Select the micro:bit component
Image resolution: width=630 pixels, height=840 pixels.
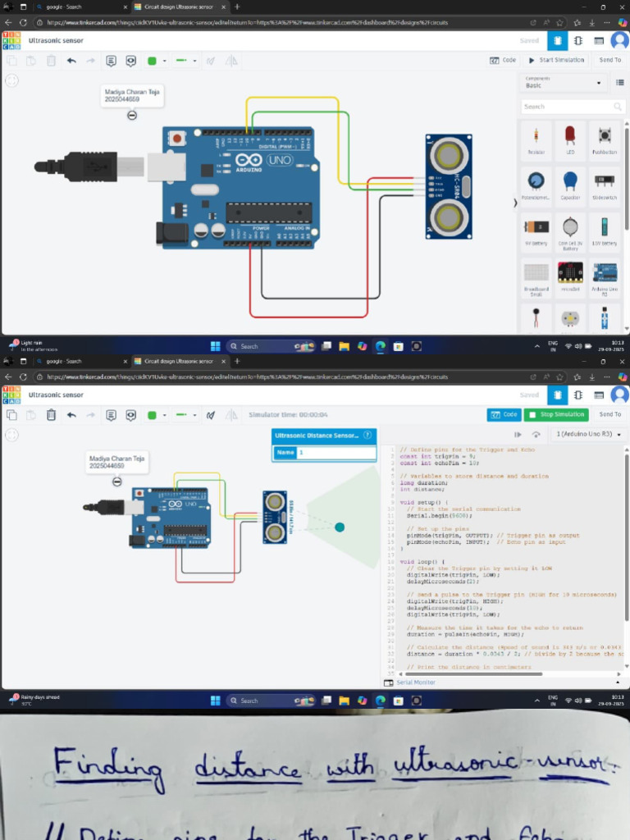coord(570,277)
